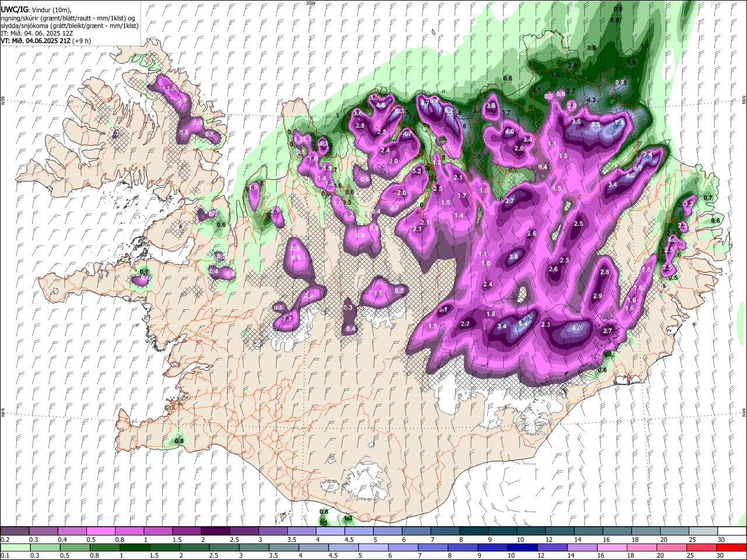Click the 3.1 precipitation value on map
Image resolution: width=747 pixels, height=560 pixels.
[443, 310]
